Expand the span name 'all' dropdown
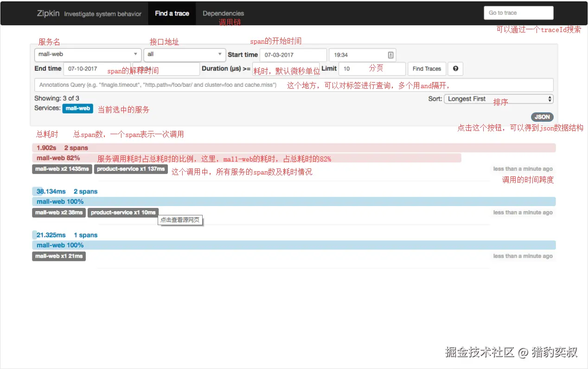Image resolution: width=588 pixels, height=369 pixels. pos(185,54)
